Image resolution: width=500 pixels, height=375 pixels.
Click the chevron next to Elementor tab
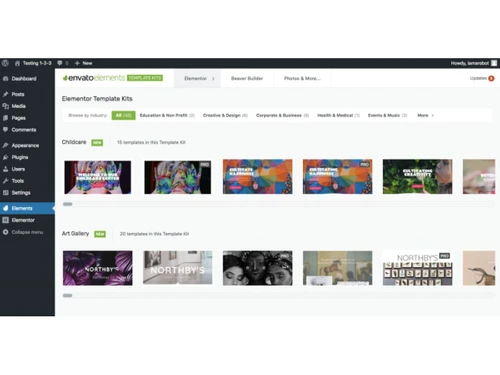tap(213, 79)
